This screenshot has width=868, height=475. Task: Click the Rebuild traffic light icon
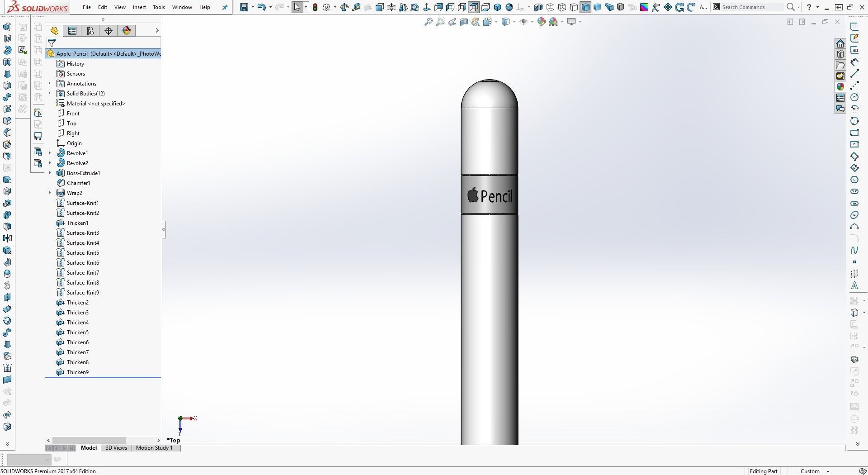[315, 7]
